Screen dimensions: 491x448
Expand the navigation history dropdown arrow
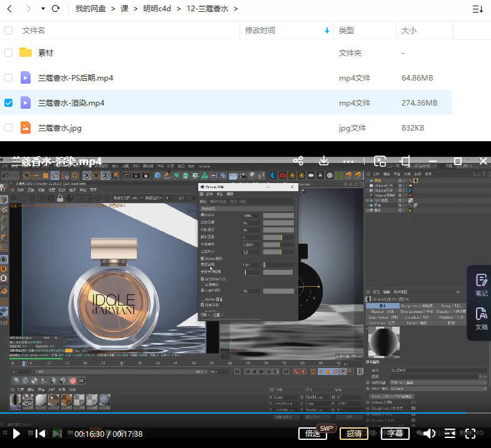click(x=43, y=9)
